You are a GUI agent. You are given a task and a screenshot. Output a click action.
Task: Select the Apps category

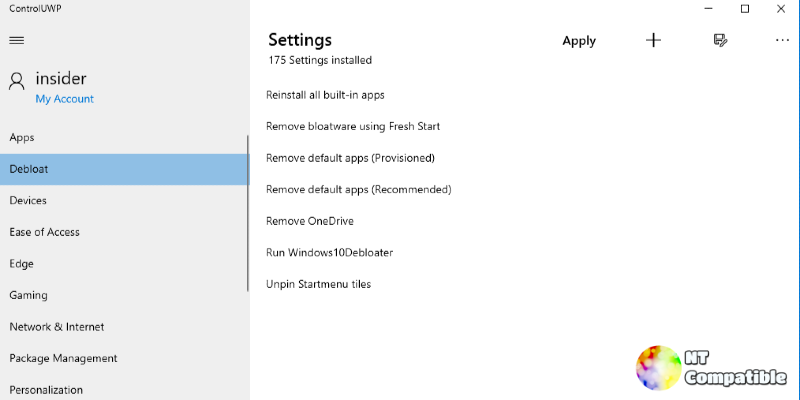[x=124, y=138]
